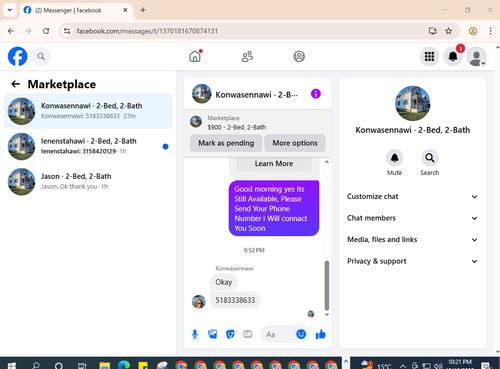Click the More options button

(x=295, y=143)
